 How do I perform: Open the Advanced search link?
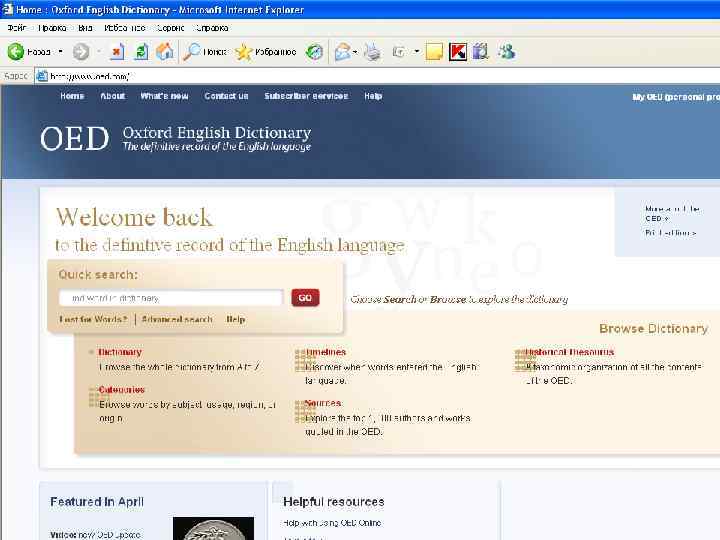point(177,319)
